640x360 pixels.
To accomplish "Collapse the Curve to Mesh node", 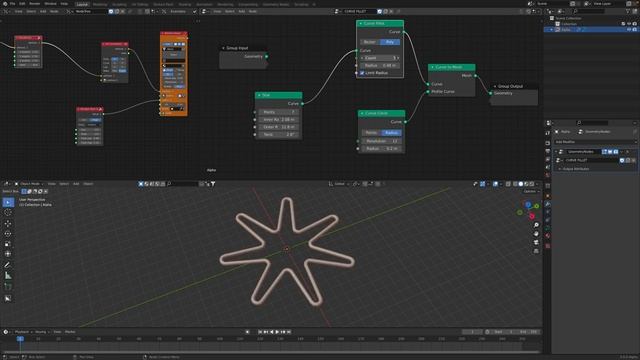I will (432, 67).
